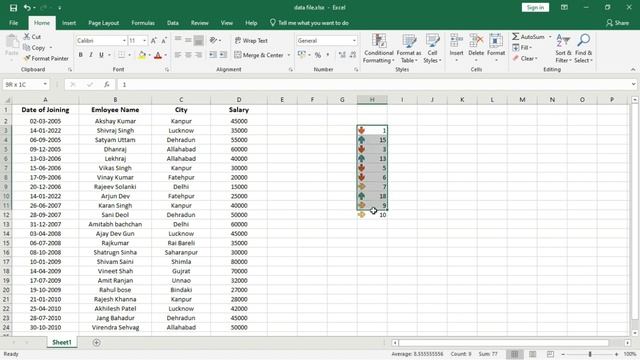
Task: Decrease the cell indent
Action: coord(213,55)
